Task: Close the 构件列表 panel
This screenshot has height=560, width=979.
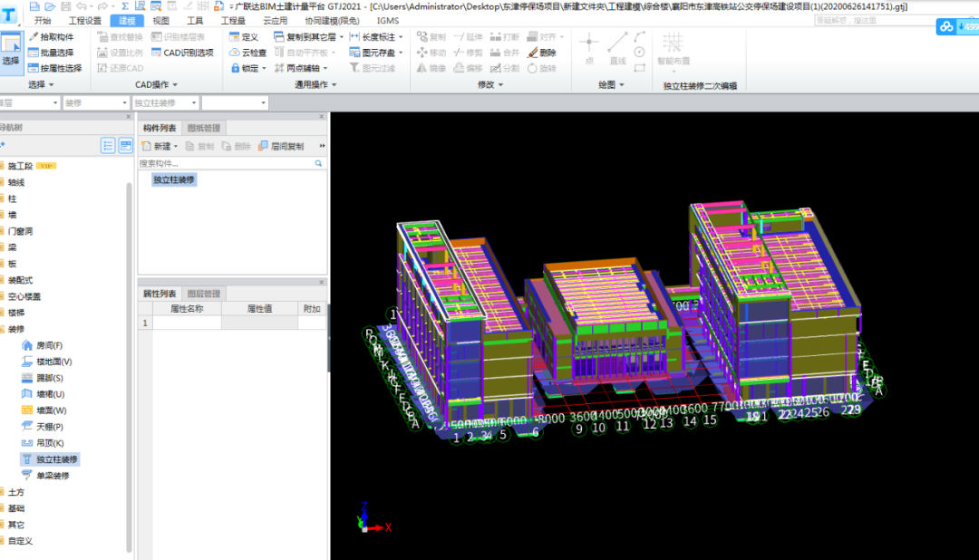Action: (x=322, y=117)
